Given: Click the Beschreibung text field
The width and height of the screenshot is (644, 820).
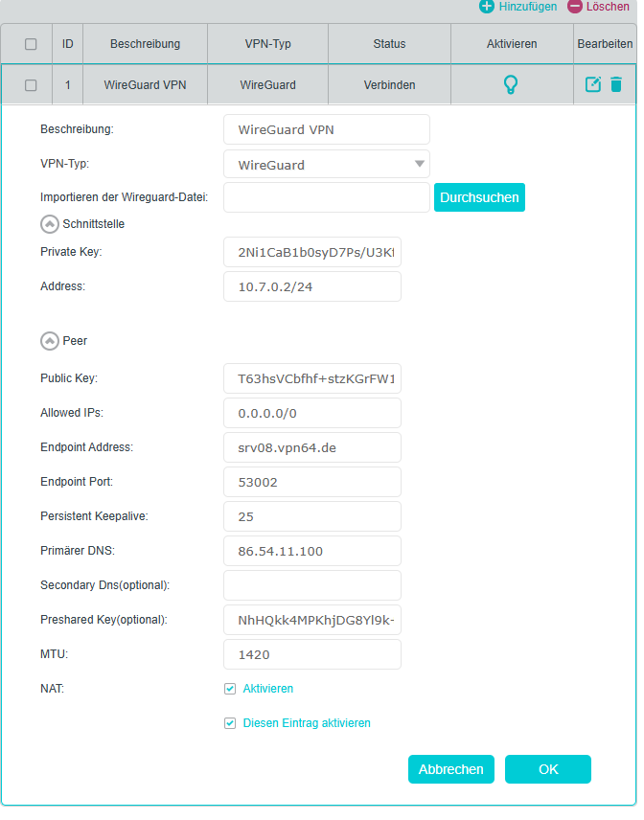Looking at the screenshot, I should [x=326, y=130].
